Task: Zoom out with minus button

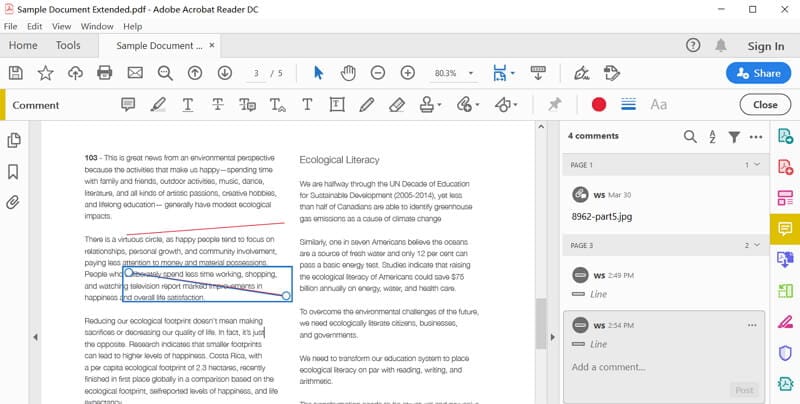Action: (378, 73)
